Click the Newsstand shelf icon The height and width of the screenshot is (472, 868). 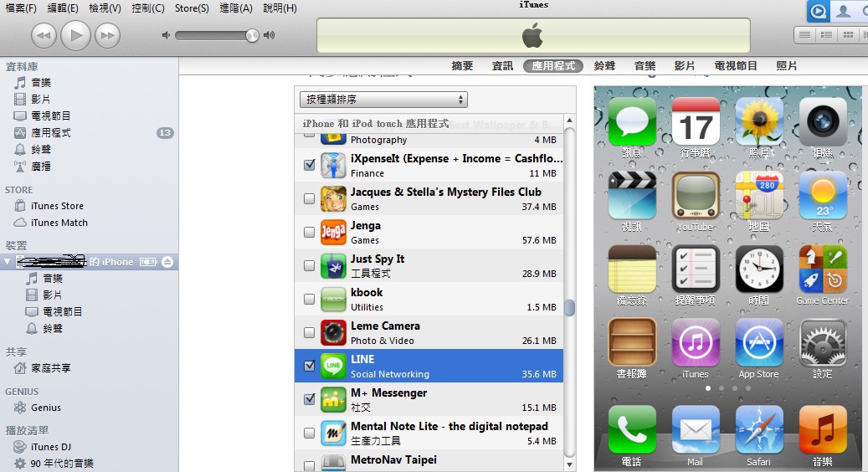[632, 342]
